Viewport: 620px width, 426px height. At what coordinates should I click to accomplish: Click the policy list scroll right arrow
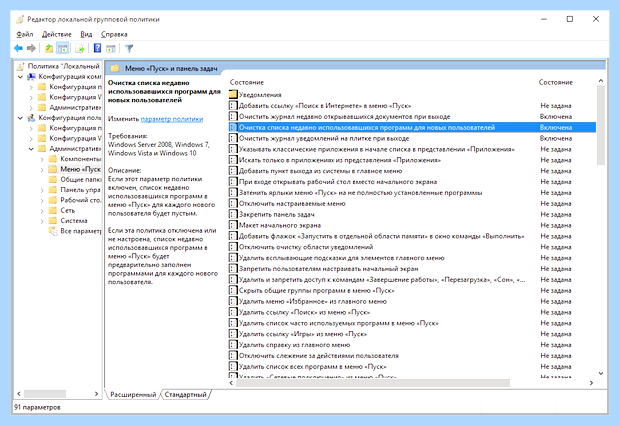pos(591,383)
